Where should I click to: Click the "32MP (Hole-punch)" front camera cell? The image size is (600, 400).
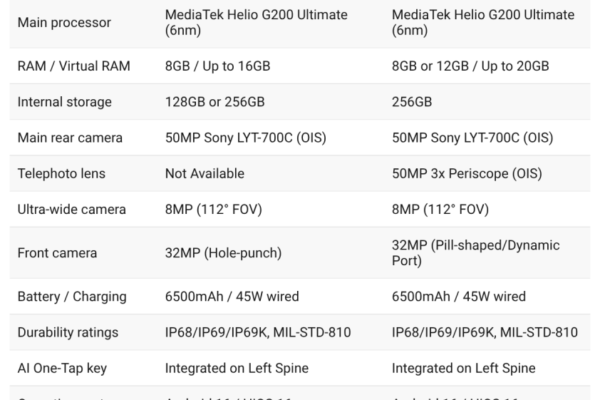[232, 253]
